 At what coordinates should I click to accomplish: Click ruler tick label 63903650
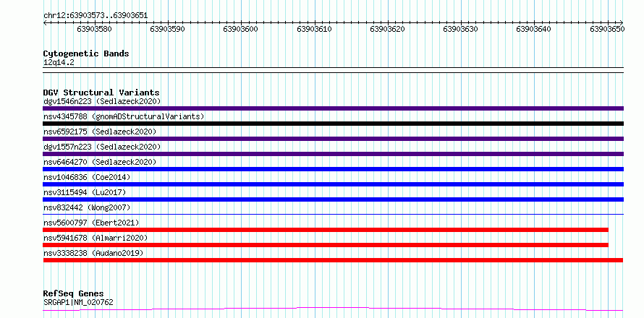607,29
